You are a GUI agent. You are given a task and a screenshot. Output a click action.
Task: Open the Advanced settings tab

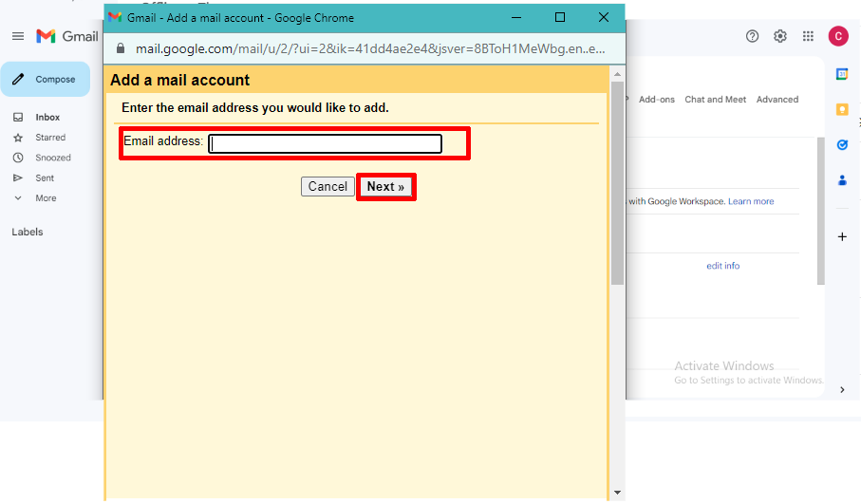(x=777, y=100)
